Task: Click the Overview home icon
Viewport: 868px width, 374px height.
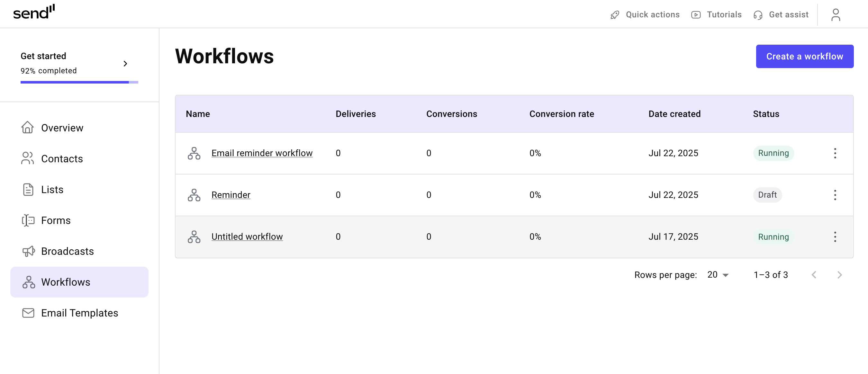Action: click(x=28, y=128)
